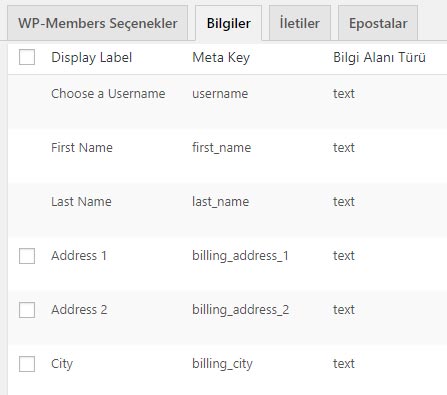Open the City field entry
447x395 pixels.
tap(62, 364)
